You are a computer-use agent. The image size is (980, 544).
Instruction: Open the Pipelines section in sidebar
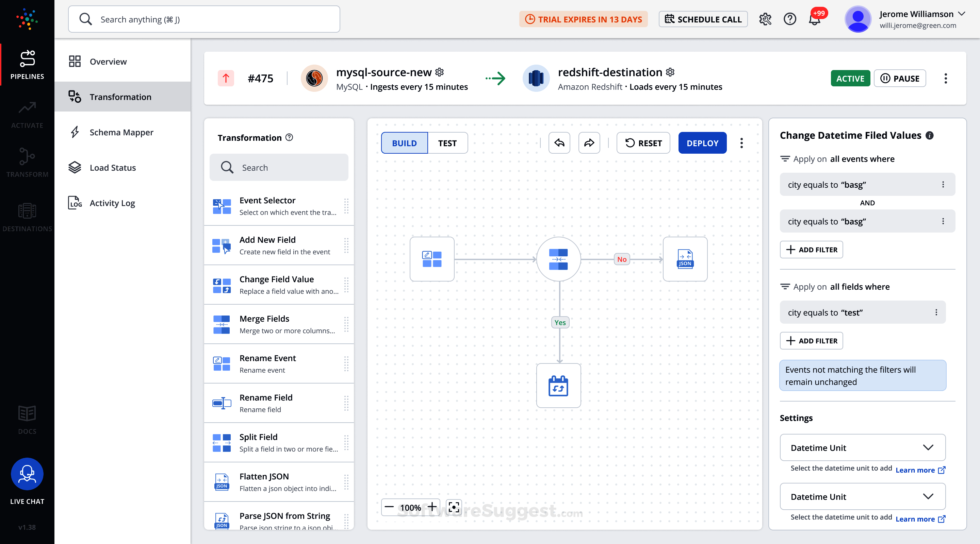[x=27, y=65]
